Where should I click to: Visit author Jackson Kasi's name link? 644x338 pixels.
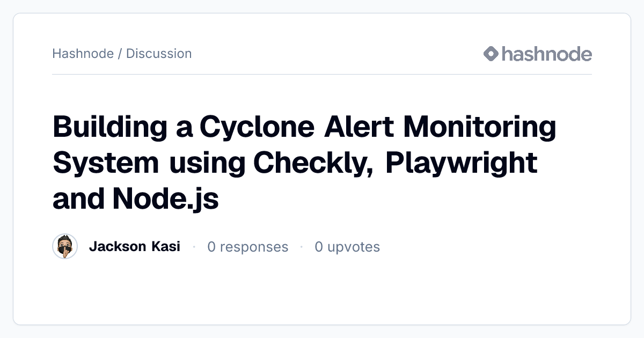(x=135, y=247)
